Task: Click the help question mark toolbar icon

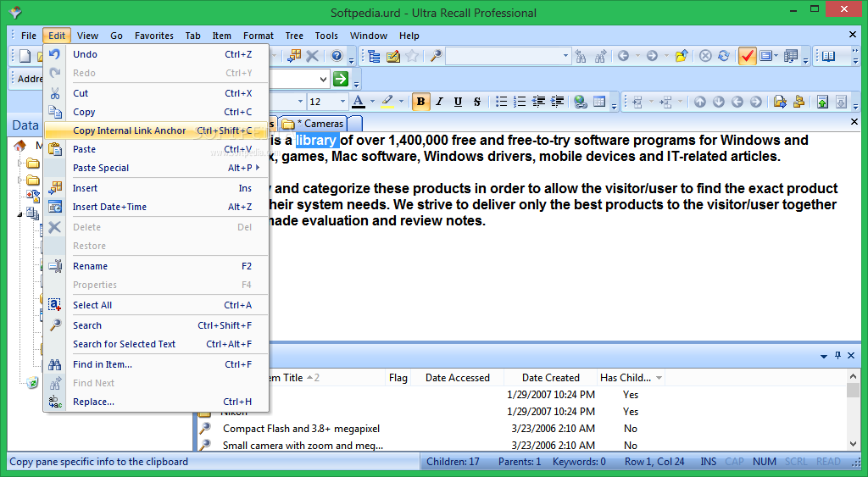Action: [337, 56]
